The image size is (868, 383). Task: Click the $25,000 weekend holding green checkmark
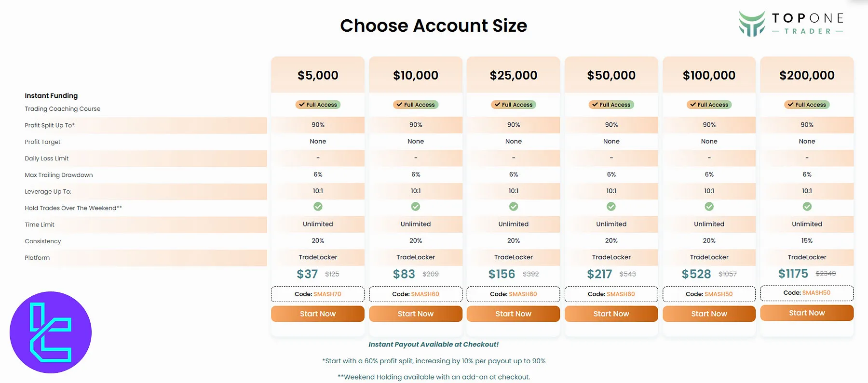pyautogui.click(x=514, y=207)
